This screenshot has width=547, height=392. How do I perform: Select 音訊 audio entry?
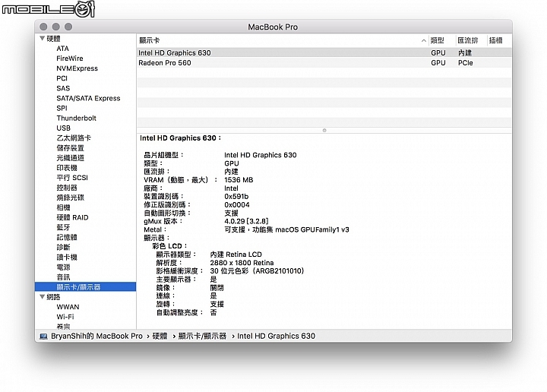63,277
